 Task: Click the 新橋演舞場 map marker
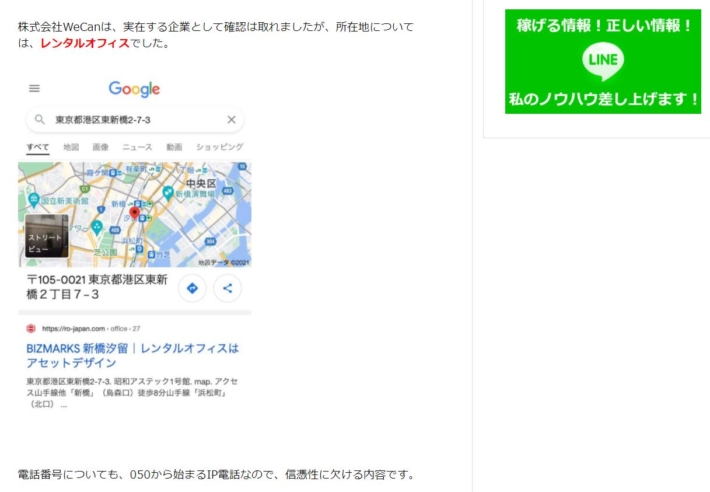click(x=168, y=192)
